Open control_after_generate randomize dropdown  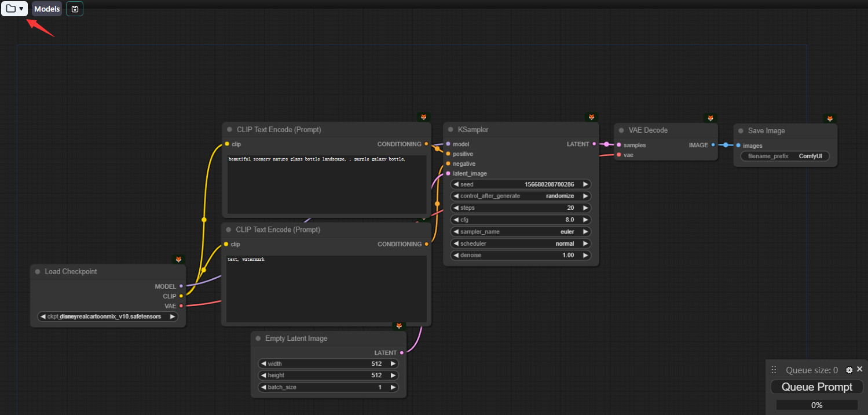(521, 196)
